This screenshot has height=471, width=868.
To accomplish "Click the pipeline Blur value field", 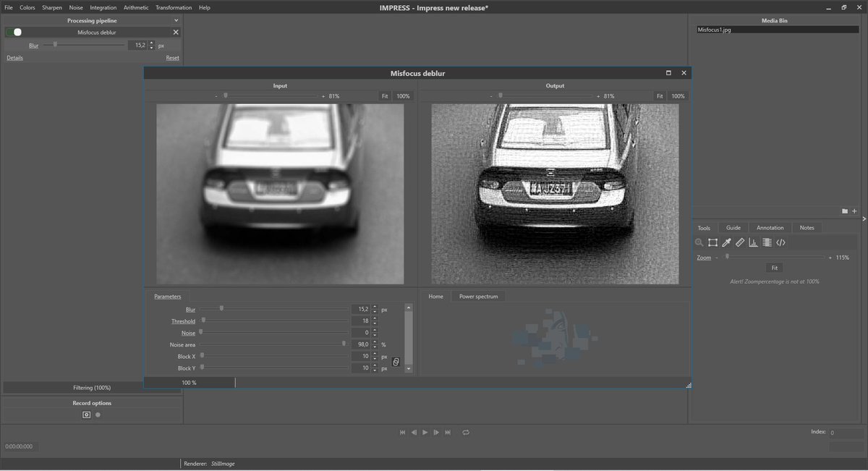I will pos(137,45).
